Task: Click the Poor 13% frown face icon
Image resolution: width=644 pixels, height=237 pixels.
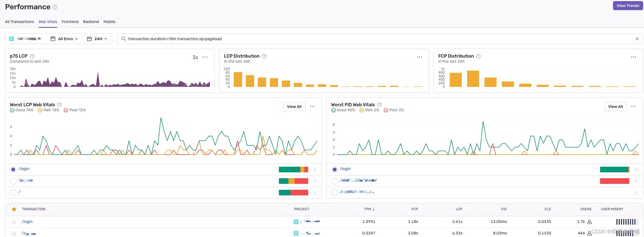Action: (x=66, y=110)
